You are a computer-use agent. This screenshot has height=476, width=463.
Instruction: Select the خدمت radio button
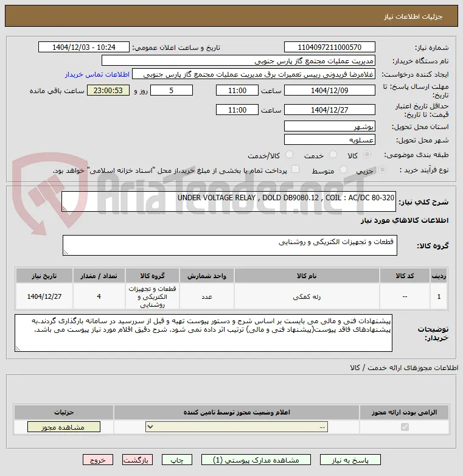click(333, 155)
